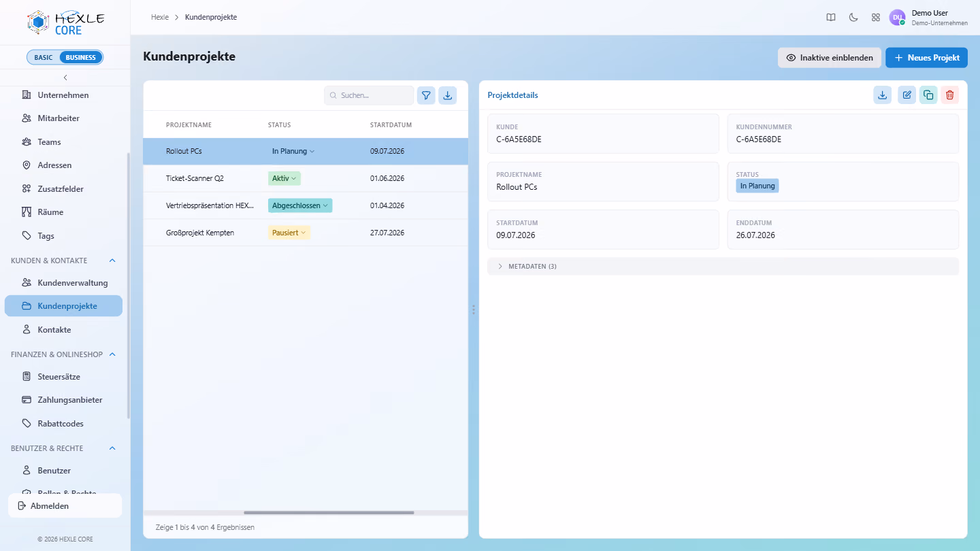Click the In Planung badge in details
Image resolution: width=980 pixels, height=551 pixels.
pyautogui.click(x=757, y=186)
